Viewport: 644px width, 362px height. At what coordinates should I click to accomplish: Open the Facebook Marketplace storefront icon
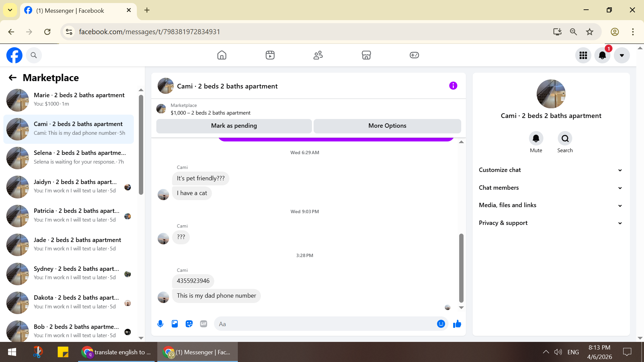point(366,55)
